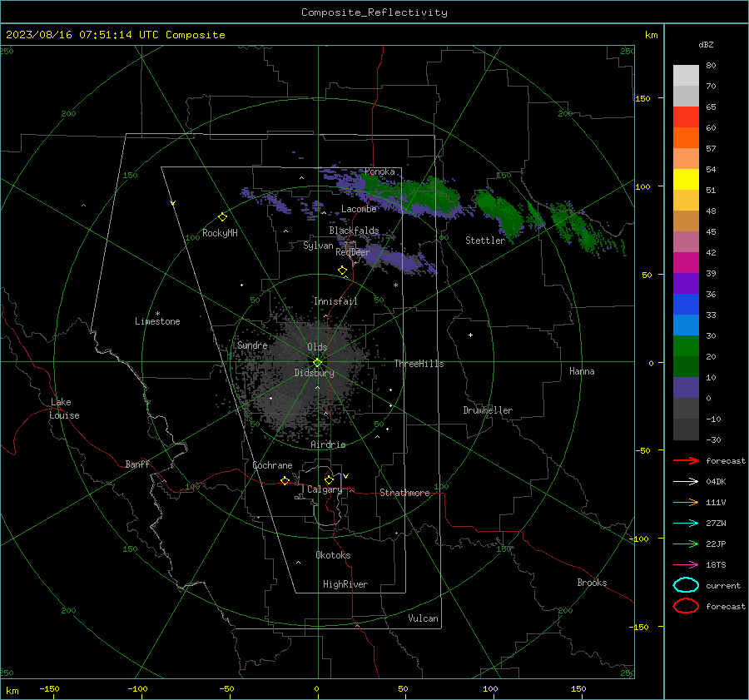The width and height of the screenshot is (749, 700).
Task: Click the Sylvan label
Action: click(x=318, y=246)
